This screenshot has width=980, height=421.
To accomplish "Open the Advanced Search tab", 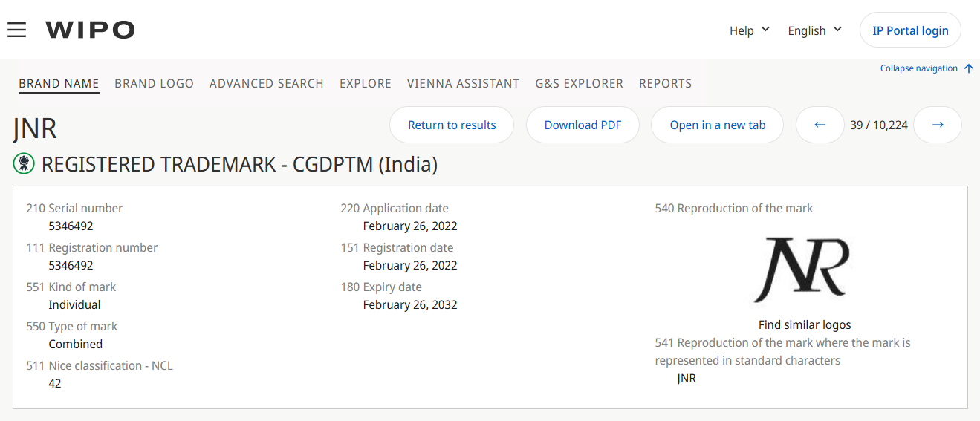I will (x=266, y=83).
